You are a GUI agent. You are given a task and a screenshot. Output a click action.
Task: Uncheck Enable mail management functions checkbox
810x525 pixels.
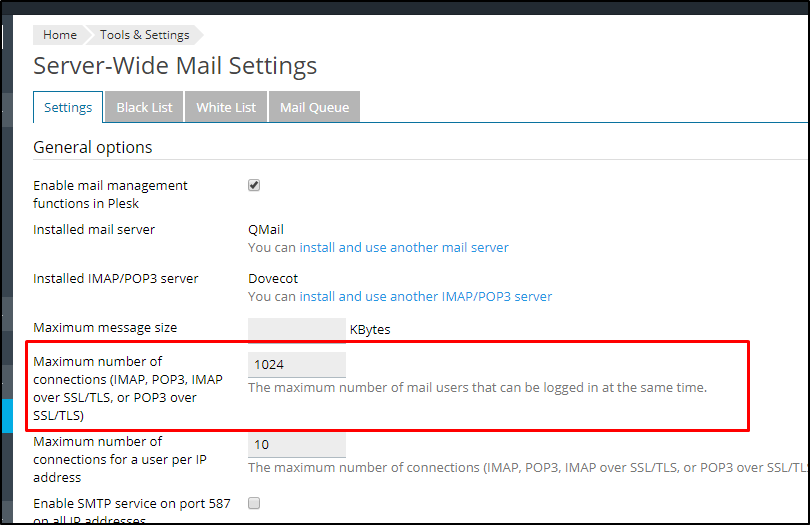coord(254,185)
